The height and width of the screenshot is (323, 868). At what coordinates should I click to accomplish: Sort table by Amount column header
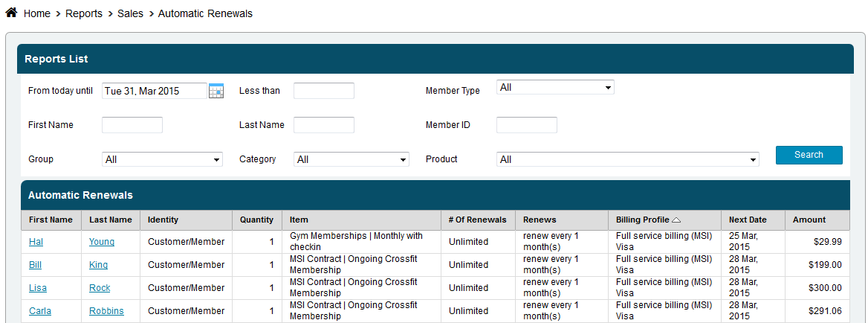[x=809, y=220]
